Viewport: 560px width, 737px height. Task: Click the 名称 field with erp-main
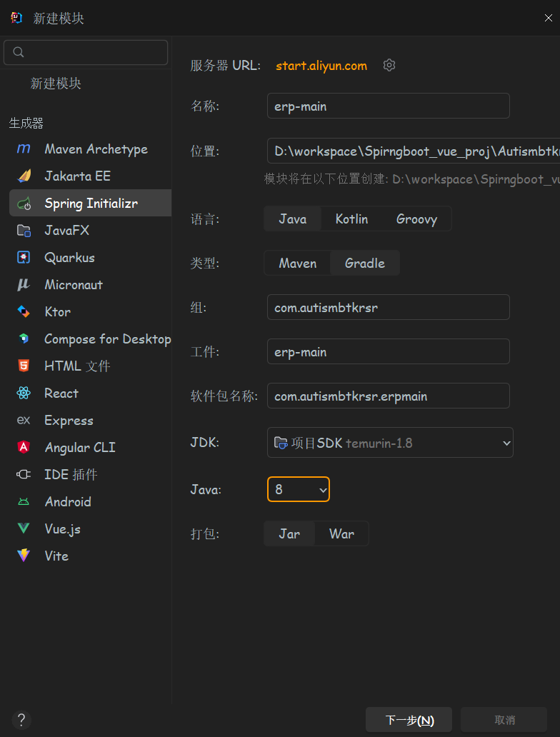(x=389, y=106)
